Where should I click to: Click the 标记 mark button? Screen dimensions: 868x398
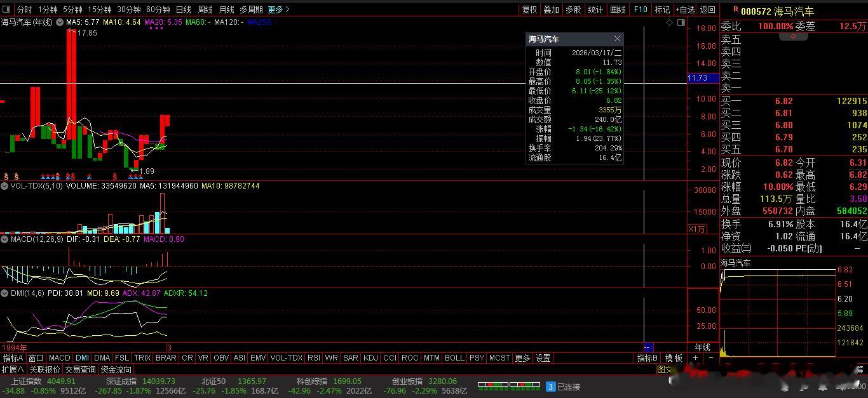pyautogui.click(x=662, y=10)
